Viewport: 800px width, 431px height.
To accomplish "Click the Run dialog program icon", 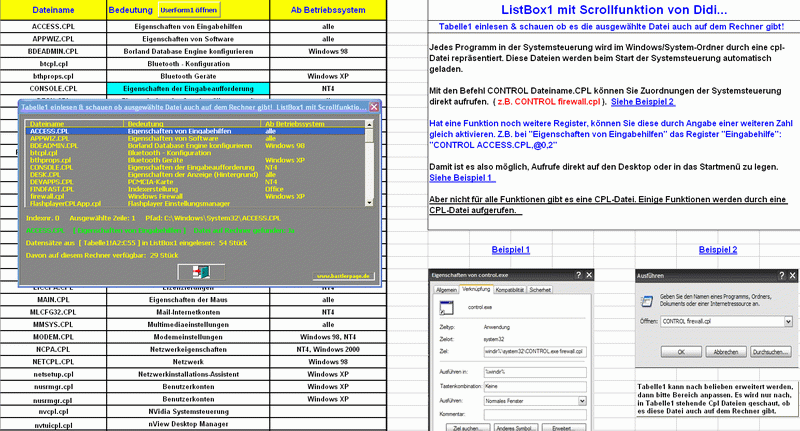I will coord(647,300).
